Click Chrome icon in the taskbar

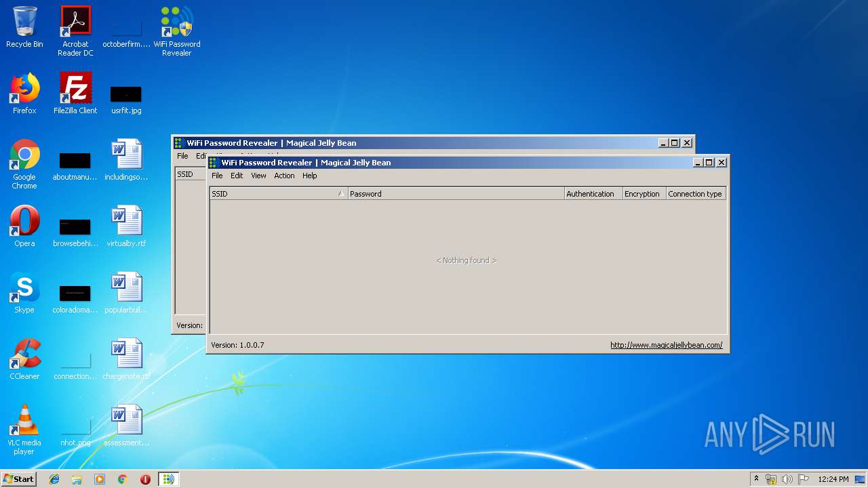click(122, 479)
